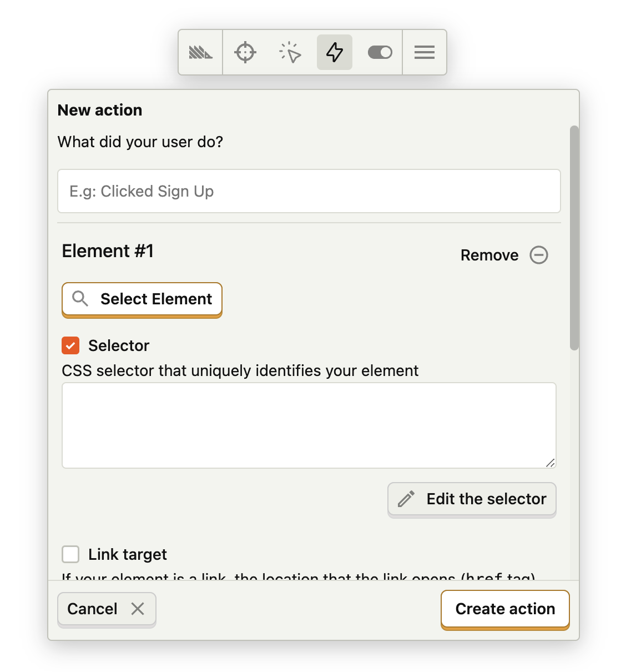The width and height of the screenshot is (636, 672).
Task: Click the magnifier icon on Select Element
Action: coord(80,299)
